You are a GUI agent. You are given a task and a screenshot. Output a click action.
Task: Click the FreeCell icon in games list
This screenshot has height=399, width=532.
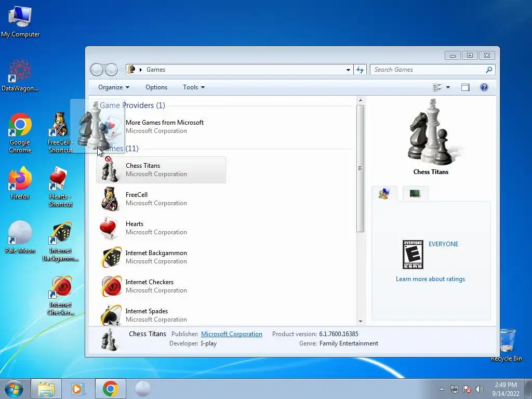point(110,199)
